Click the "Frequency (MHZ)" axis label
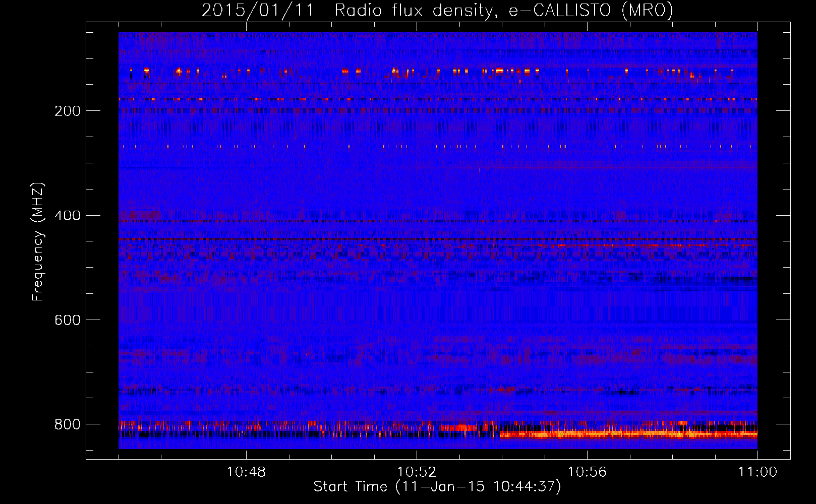Viewport: 816px width, 504px height. (x=38, y=242)
